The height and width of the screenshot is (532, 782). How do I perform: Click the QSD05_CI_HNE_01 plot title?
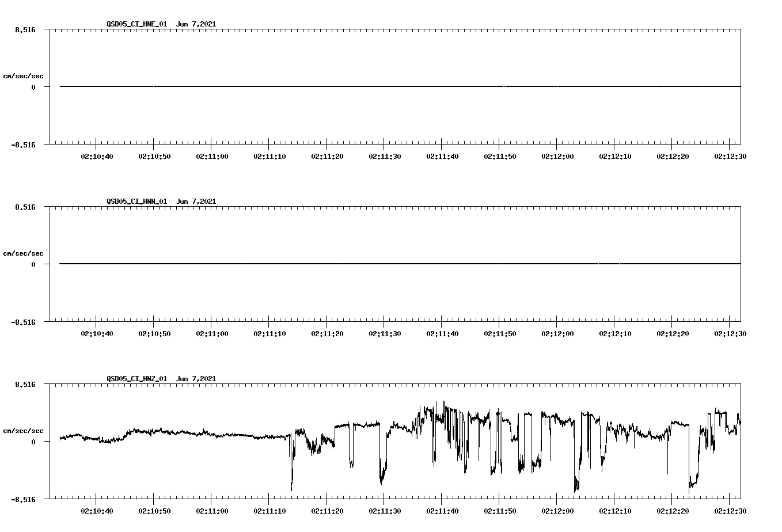(137, 24)
